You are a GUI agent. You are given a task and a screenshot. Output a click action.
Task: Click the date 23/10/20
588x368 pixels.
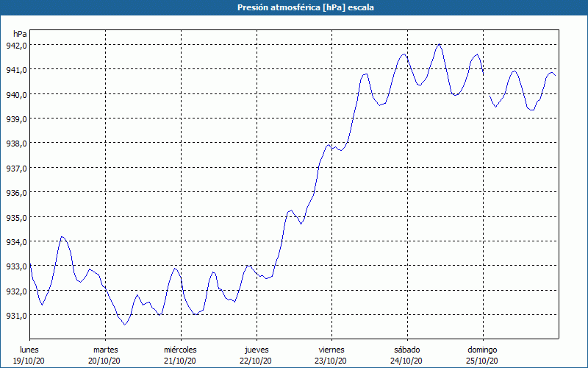tap(331, 361)
